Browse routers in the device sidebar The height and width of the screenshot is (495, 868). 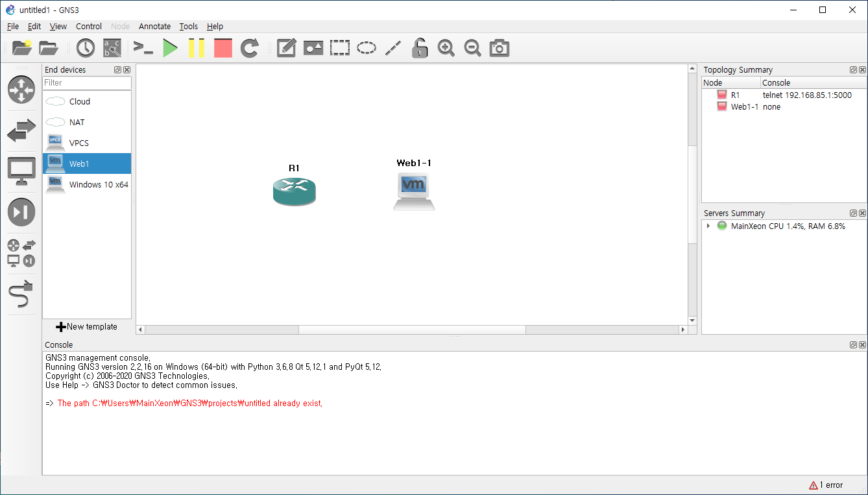(x=21, y=90)
